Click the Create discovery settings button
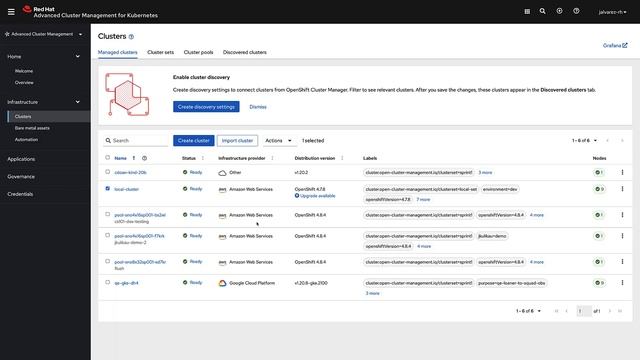Viewport: 640px width, 360px height. click(206, 107)
